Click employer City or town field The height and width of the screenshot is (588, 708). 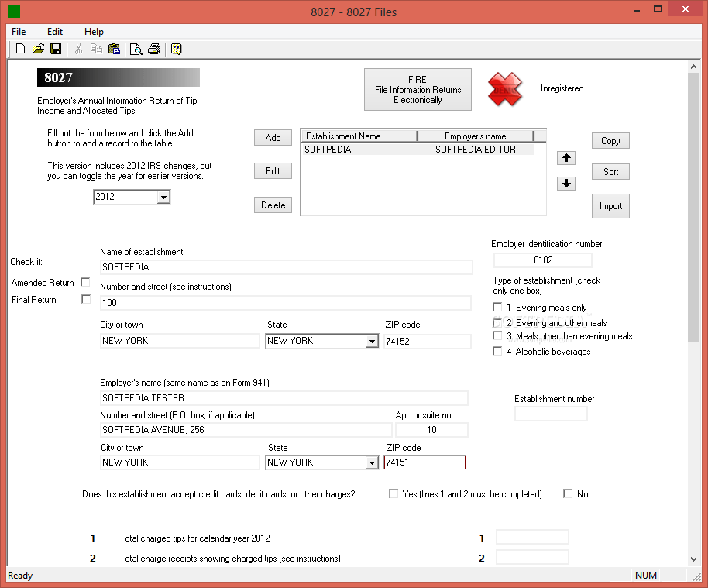180,462
